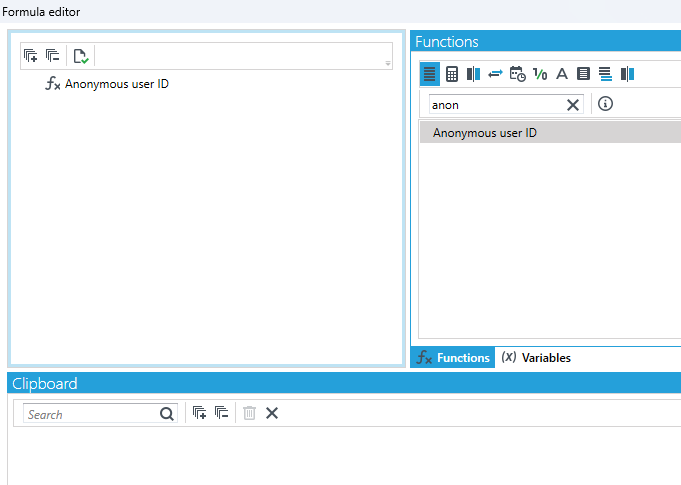Clear the clipboard with the X icon
Image resolution: width=681 pixels, height=485 pixels.
[x=272, y=413]
